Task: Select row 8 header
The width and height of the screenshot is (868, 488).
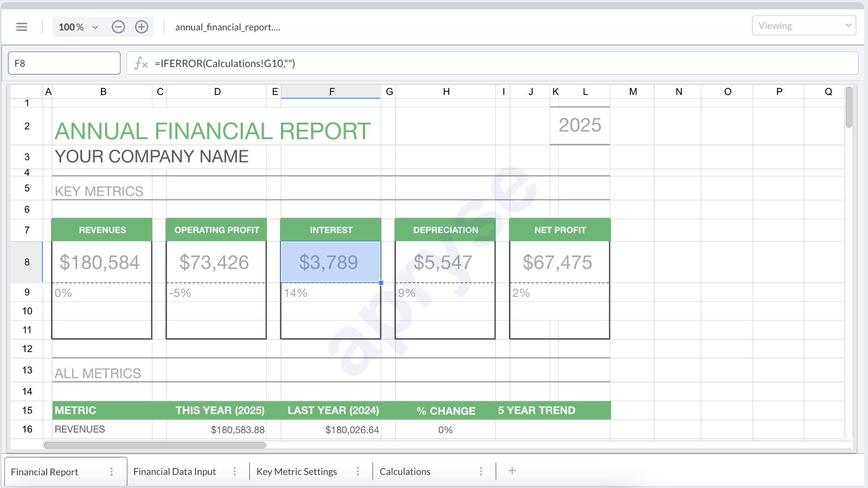Action: pos(27,262)
